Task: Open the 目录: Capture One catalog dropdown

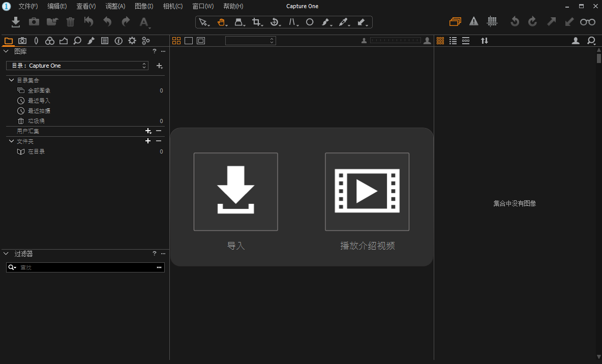Action: click(x=77, y=66)
